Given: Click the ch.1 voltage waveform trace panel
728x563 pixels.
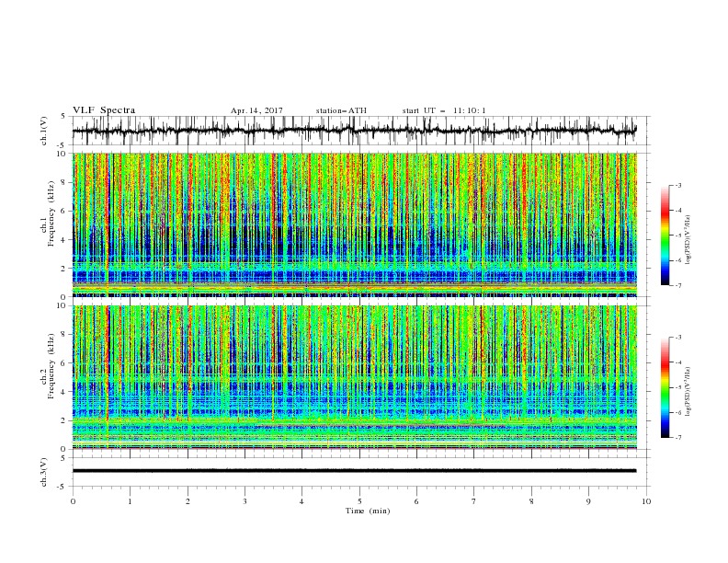Looking at the screenshot, I should (x=361, y=131).
